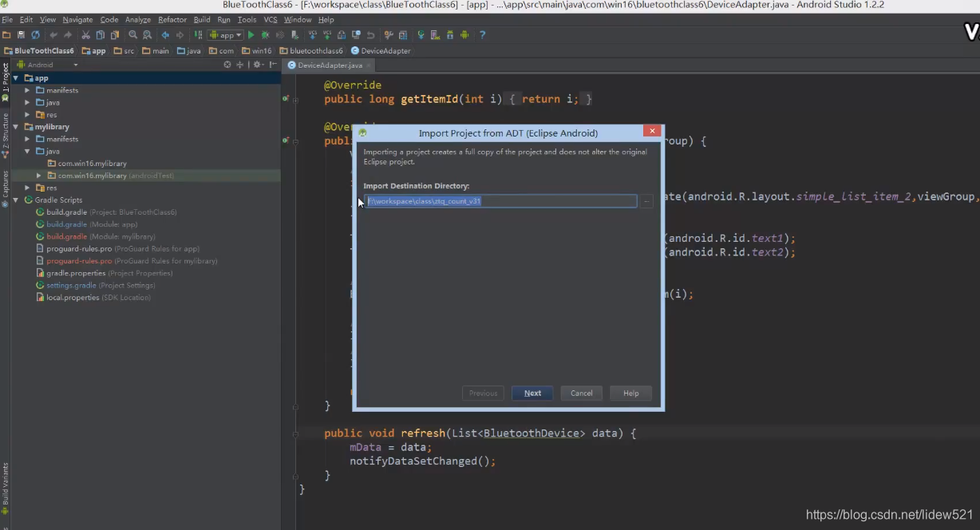Click the Forward navigation arrow

(x=180, y=35)
